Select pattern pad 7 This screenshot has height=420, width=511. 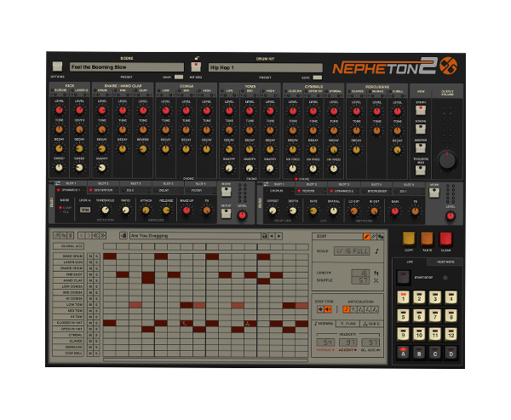tap(435, 316)
